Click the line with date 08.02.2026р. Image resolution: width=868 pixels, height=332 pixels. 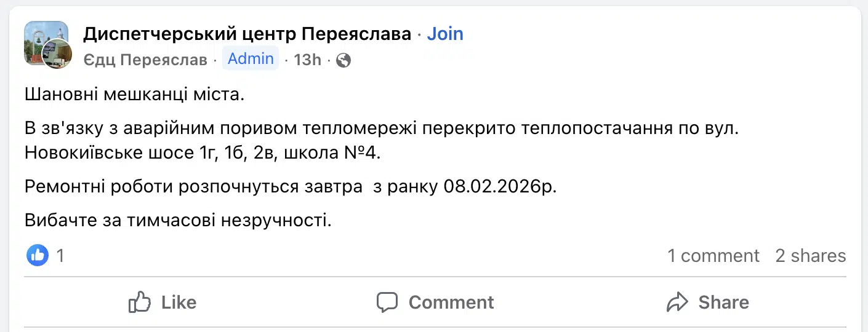tap(291, 186)
